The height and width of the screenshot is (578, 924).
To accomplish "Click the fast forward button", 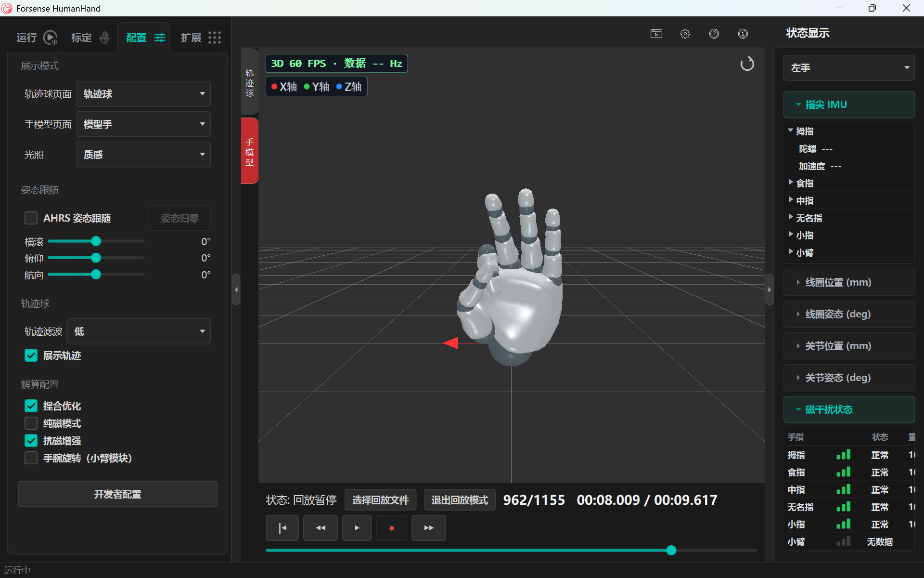I will (x=429, y=528).
